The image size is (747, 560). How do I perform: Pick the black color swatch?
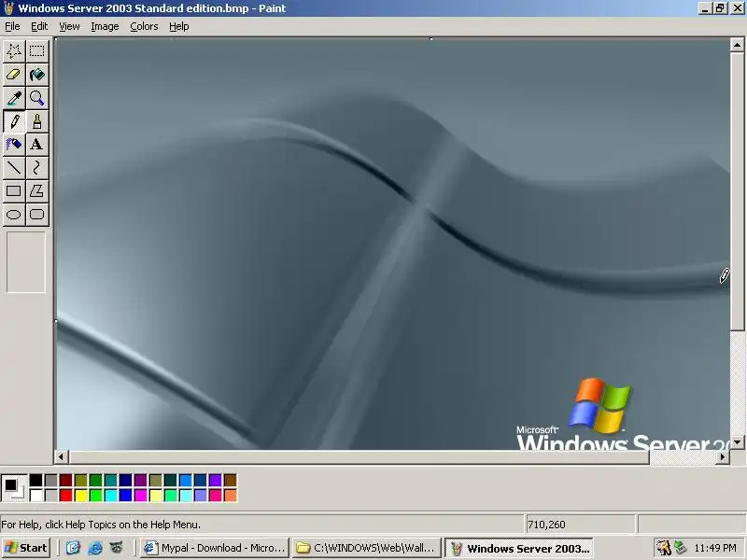pyautogui.click(x=35, y=480)
